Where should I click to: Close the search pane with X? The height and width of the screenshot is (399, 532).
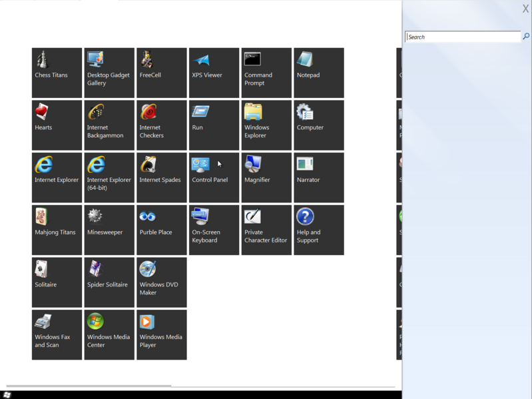click(x=525, y=9)
